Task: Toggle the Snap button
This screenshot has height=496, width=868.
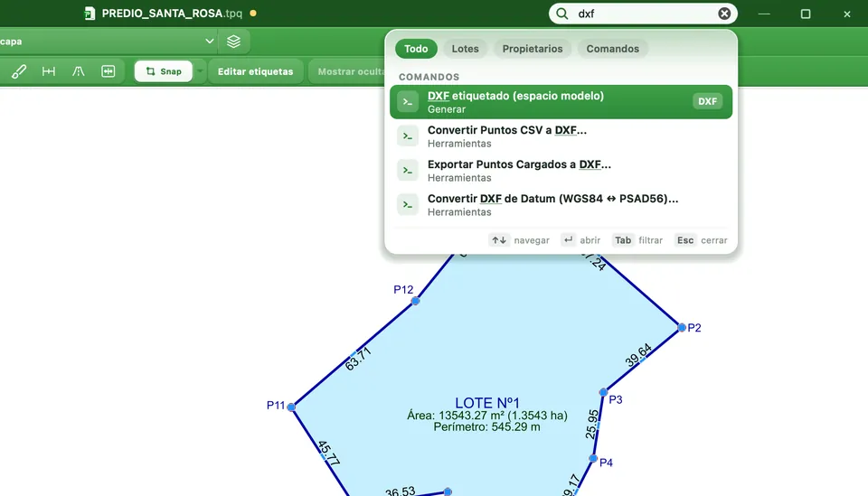Action: [164, 71]
